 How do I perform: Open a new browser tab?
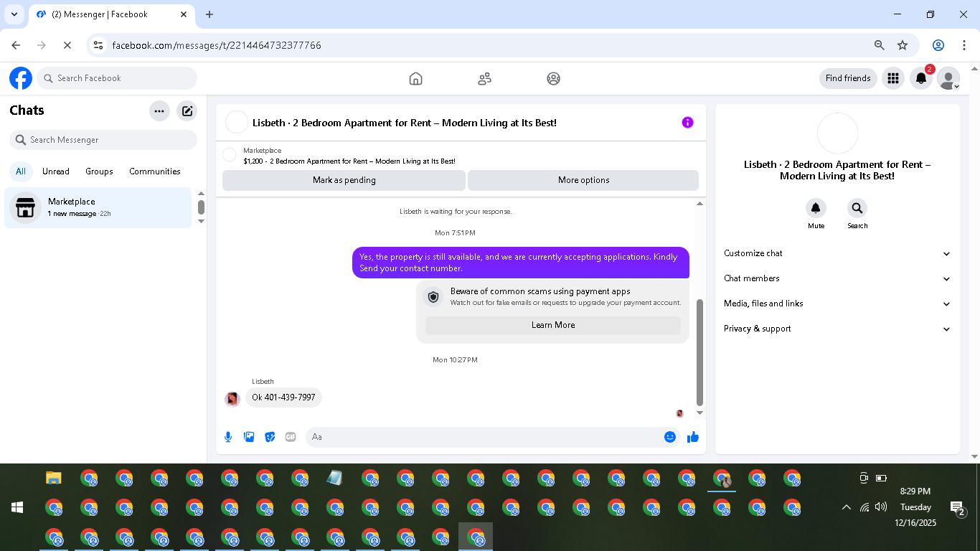coord(209,14)
